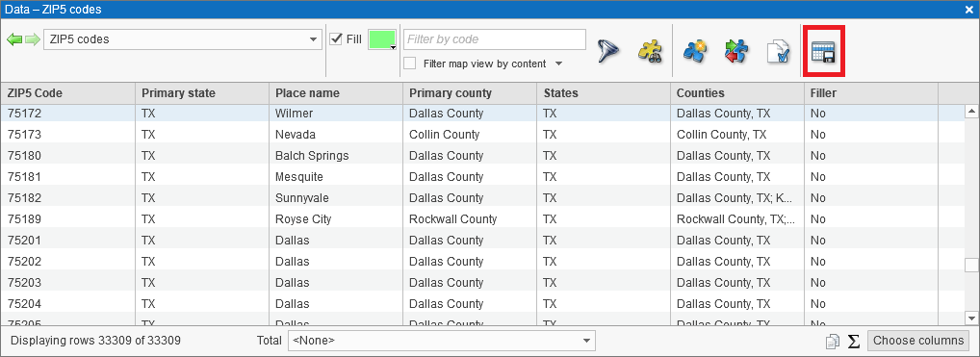The width and height of the screenshot is (980, 357).
Task: Click the green back arrow
Action: (x=14, y=39)
